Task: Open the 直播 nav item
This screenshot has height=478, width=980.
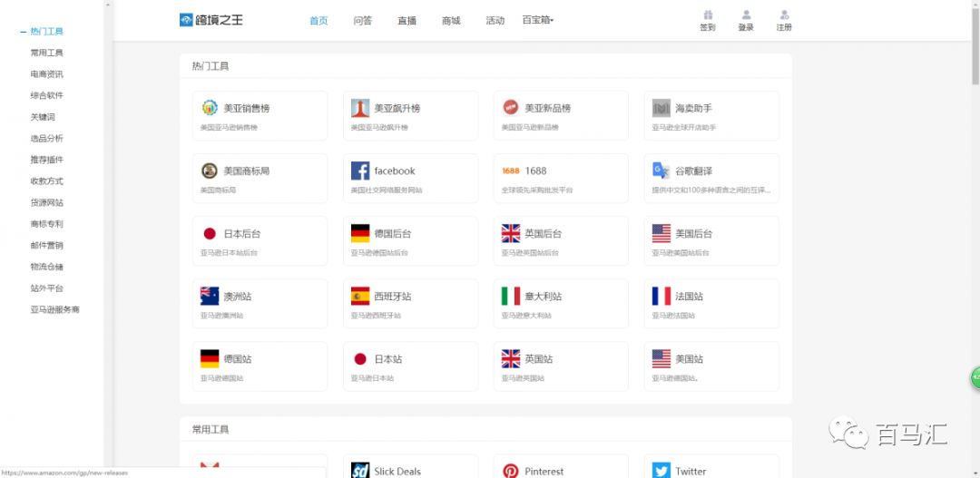Action: click(407, 21)
